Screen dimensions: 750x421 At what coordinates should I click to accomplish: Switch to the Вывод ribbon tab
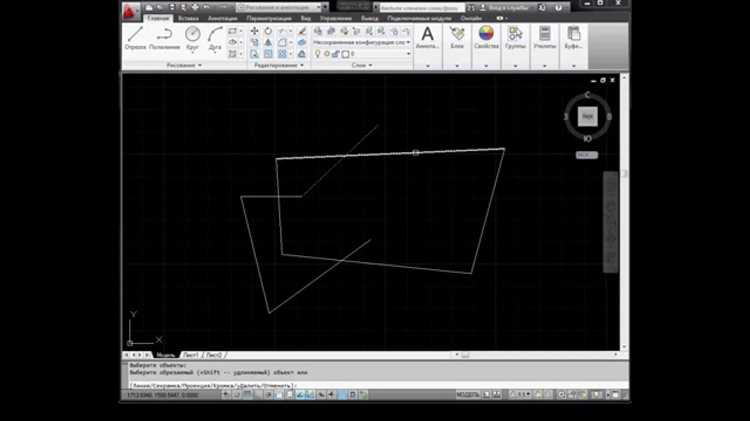pyautogui.click(x=369, y=18)
